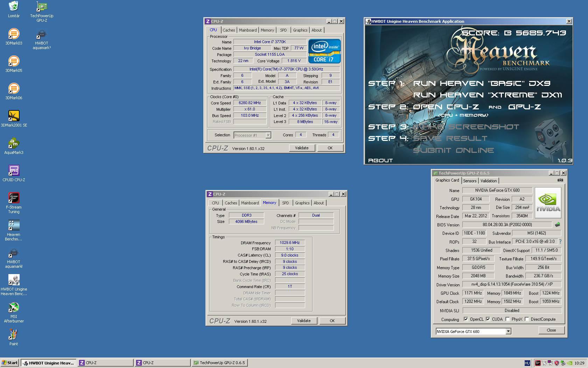Click the Memory Size 2048 MB value
The image size is (588, 368).
(478, 276)
